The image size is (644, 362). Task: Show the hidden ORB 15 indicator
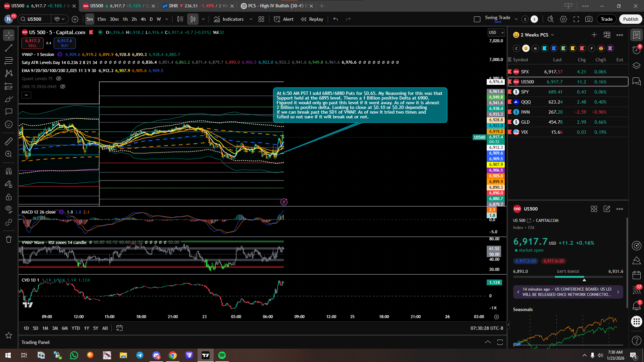tap(63, 86)
